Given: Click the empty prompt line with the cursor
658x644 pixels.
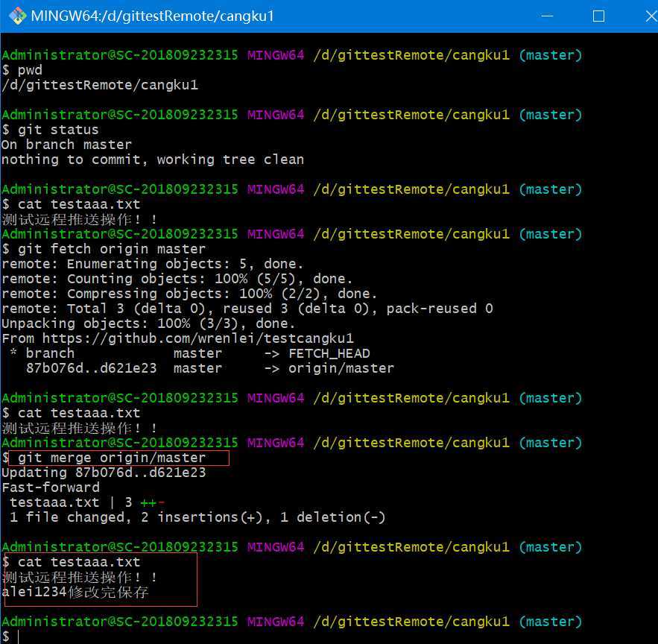Looking at the screenshot, I should [x=10, y=637].
